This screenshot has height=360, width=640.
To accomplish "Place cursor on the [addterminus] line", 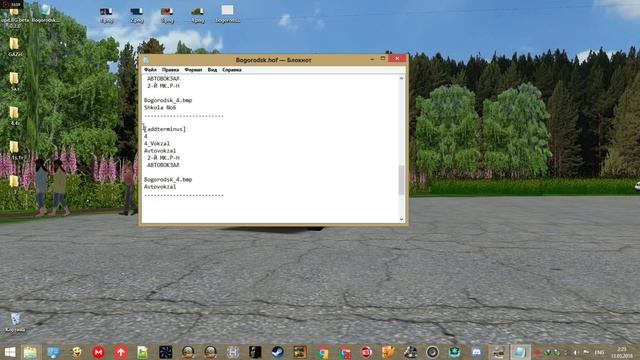I will coord(165,129).
